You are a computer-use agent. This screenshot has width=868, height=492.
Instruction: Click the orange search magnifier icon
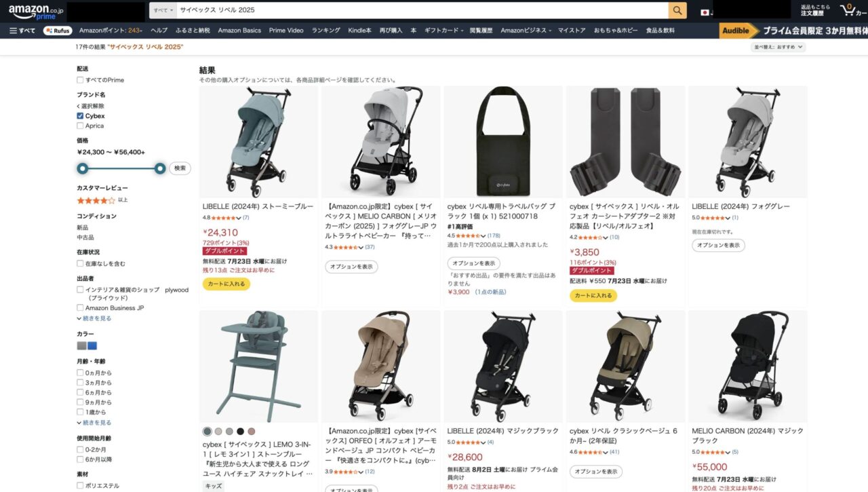(677, 10)
